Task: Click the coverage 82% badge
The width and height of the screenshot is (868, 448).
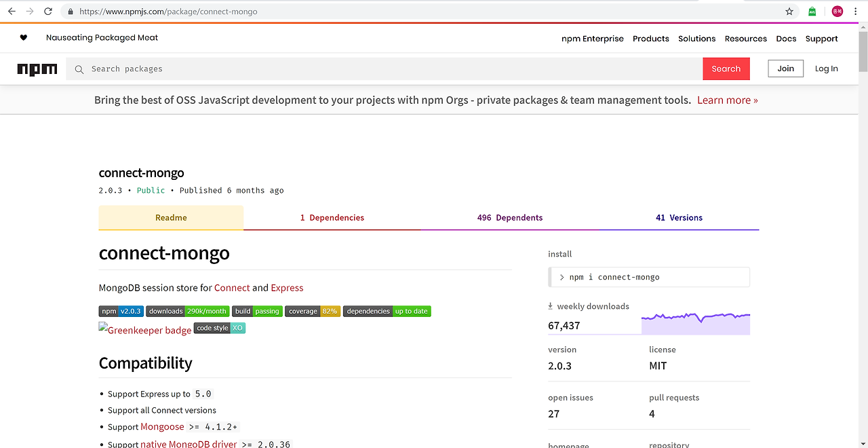Action: click(313, 312)
